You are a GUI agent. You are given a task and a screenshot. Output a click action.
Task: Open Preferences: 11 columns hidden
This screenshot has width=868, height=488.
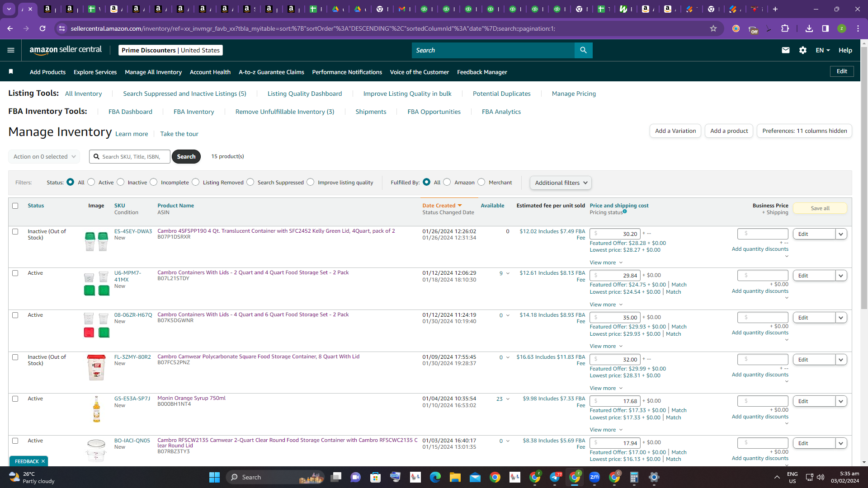[804, 131]
